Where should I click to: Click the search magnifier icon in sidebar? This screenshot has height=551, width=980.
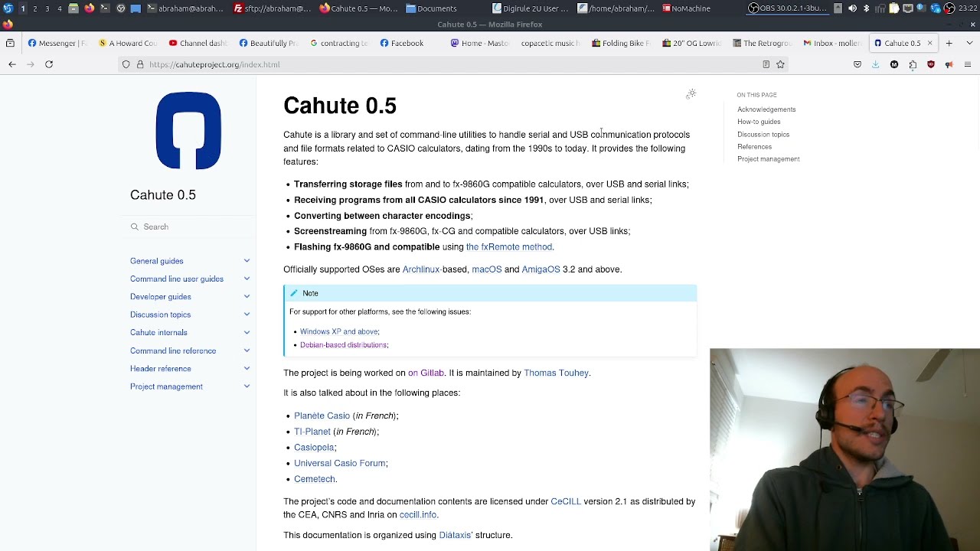(x=135, y=227)
